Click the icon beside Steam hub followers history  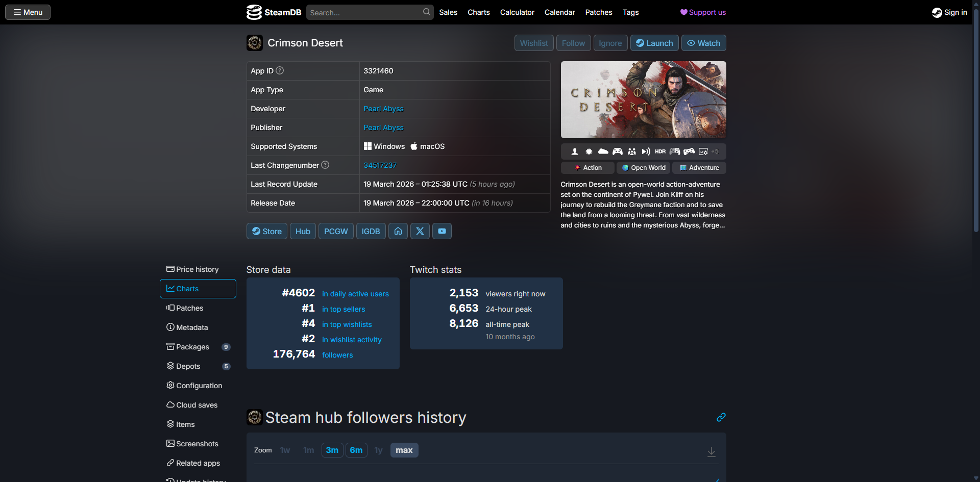coord(255,417)
